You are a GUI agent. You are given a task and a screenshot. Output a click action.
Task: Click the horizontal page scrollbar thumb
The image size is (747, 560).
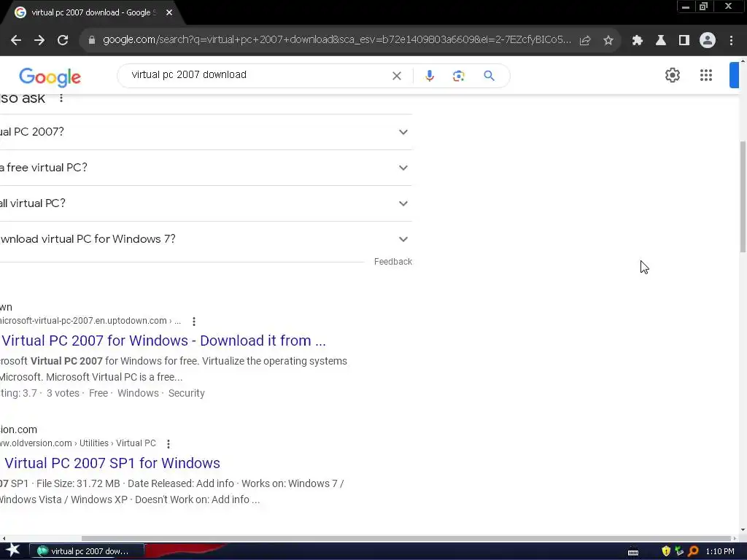(x=406, y=539)
